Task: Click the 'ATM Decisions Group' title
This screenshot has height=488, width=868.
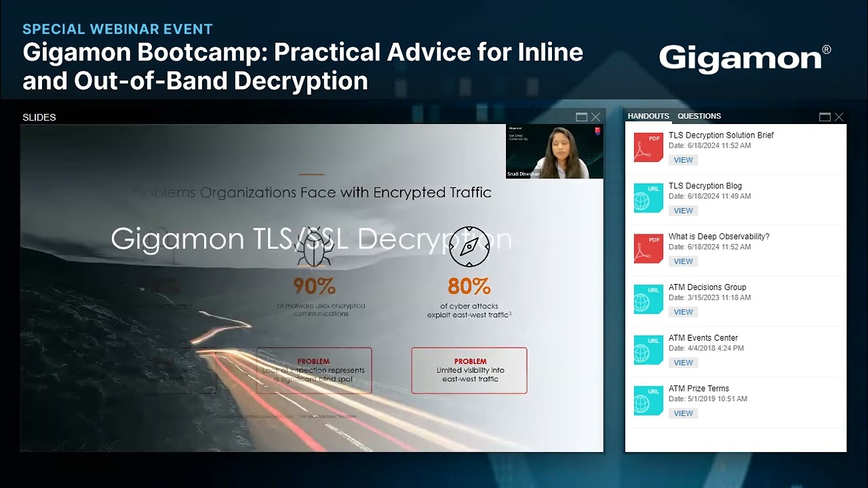Action: [707, 287]
